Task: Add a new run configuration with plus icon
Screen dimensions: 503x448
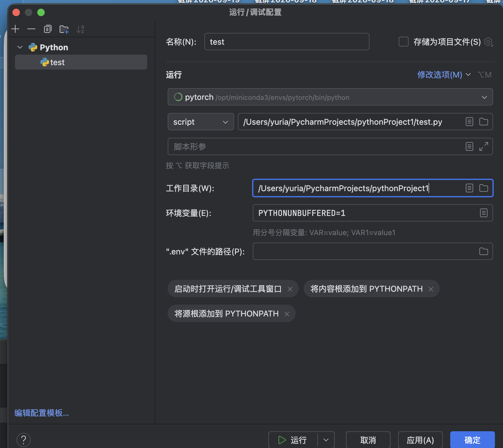Action: click(x=15, y=29)
